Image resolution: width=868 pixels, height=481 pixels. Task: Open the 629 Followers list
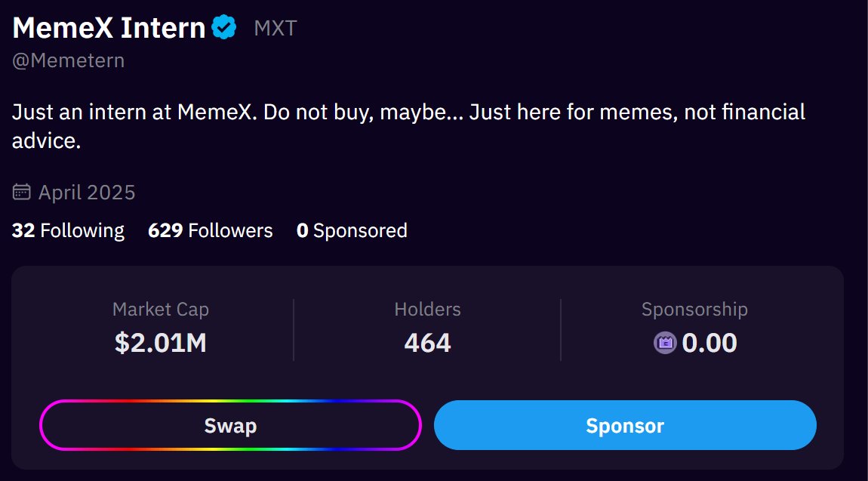pyautogui.click(x=211, y=230)
